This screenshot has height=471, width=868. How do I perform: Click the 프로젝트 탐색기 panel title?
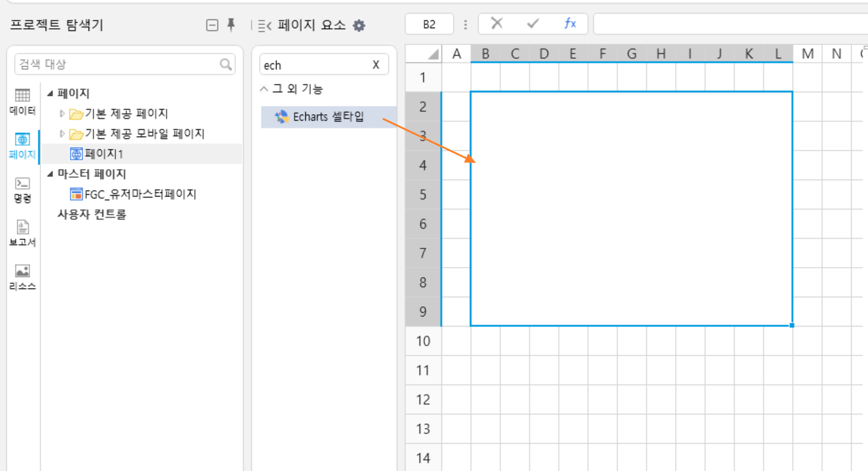coord(57,25)
